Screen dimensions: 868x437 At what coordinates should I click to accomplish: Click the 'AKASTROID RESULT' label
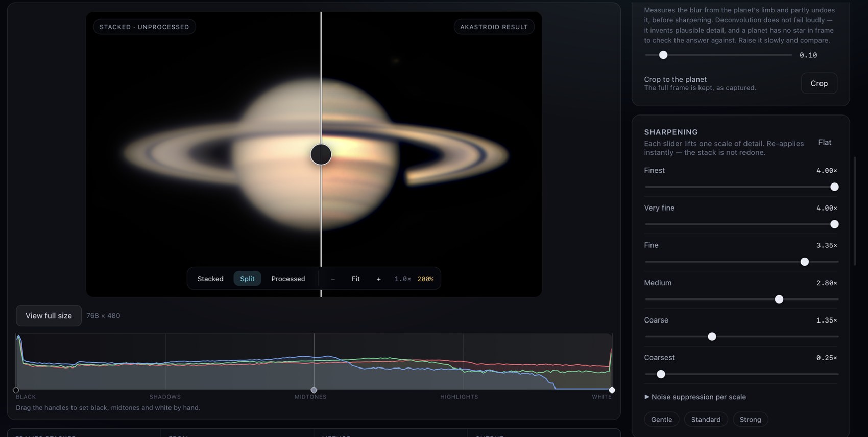coord(494,27)
